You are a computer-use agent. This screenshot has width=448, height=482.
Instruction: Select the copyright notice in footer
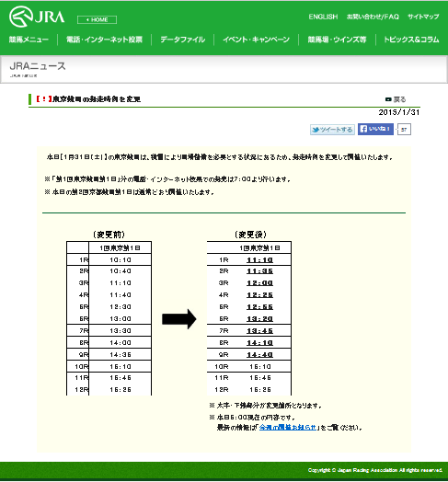(375, 470)
